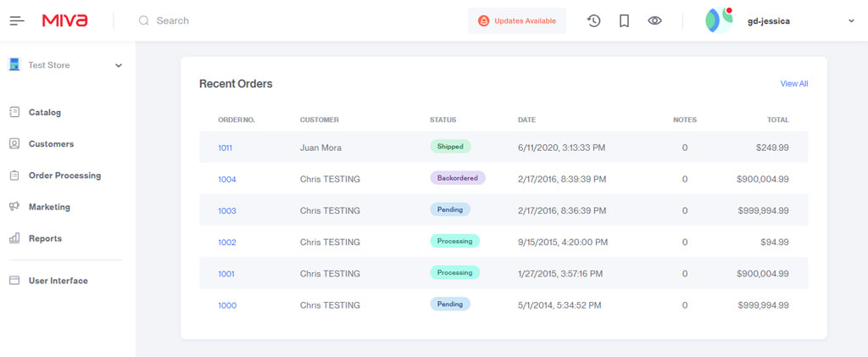Viewport: 868px width, 357px height.
Task: Navigate to User Interface
Action: [58, 281]
